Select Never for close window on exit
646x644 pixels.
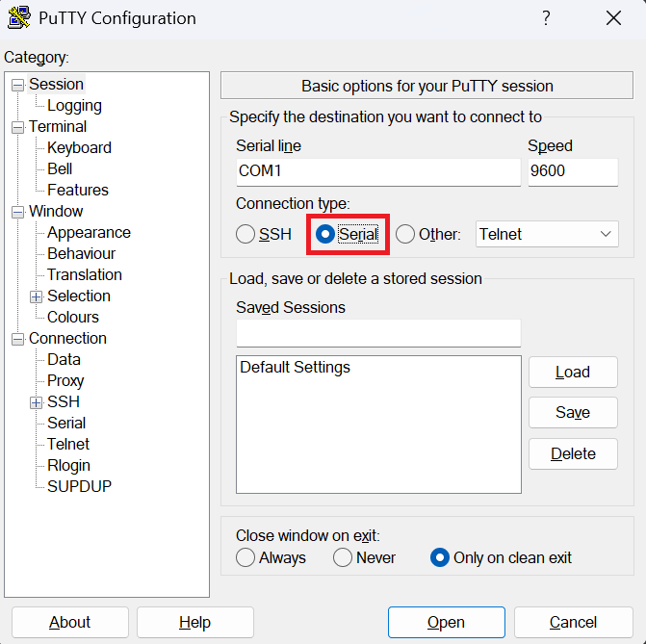[343, 557]
